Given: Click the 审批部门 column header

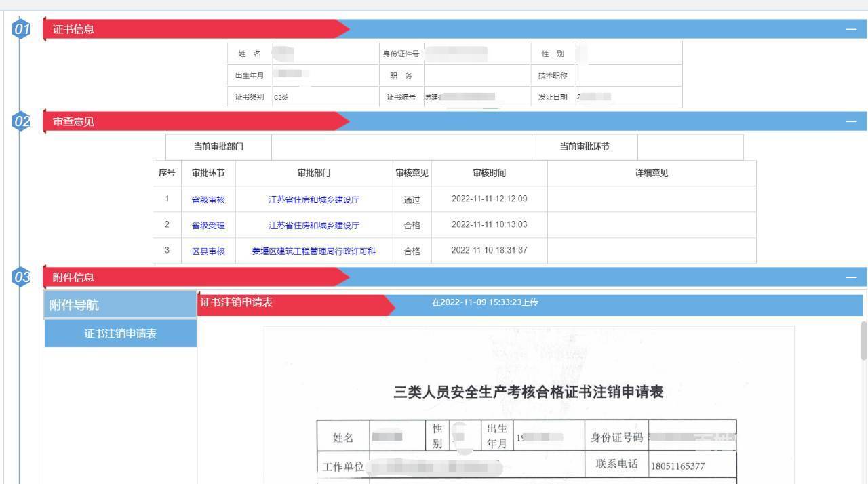Looking at the screenshot, I should [x=314, y=174].
